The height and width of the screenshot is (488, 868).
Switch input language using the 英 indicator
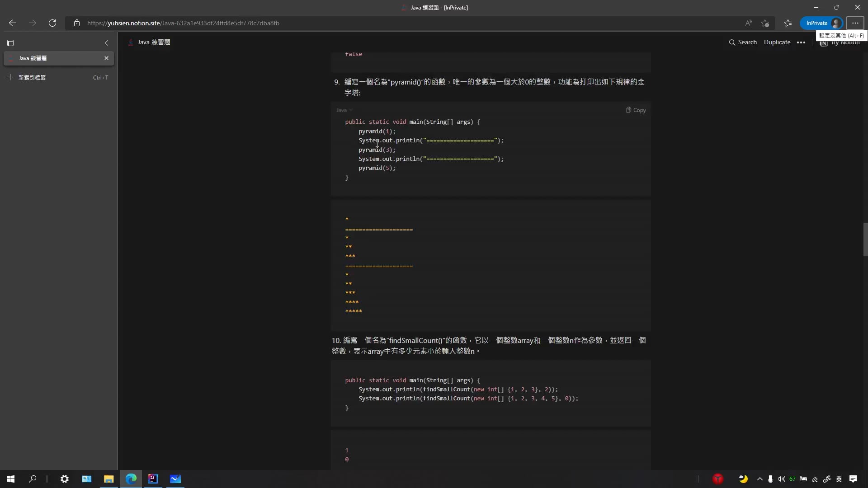coord(839,479)
